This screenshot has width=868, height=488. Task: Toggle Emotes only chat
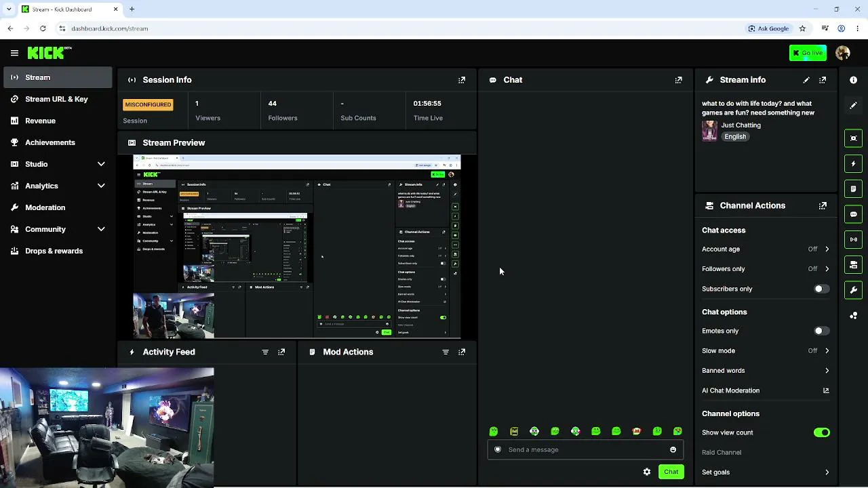(821, 331)
